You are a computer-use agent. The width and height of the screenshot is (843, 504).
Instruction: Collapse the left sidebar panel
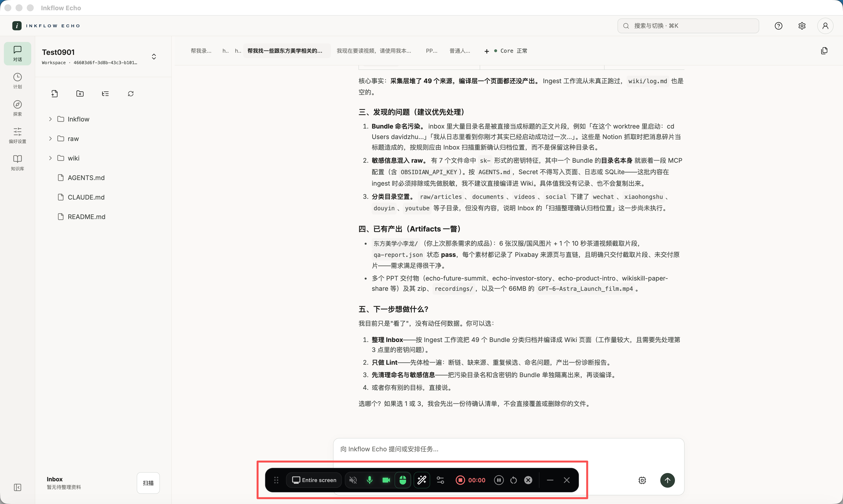(18, 488)
